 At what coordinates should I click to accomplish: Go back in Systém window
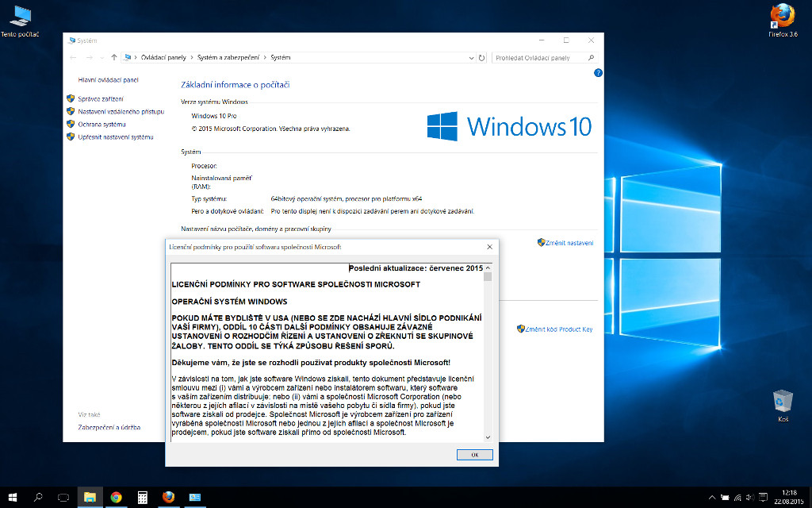[73, 57]
